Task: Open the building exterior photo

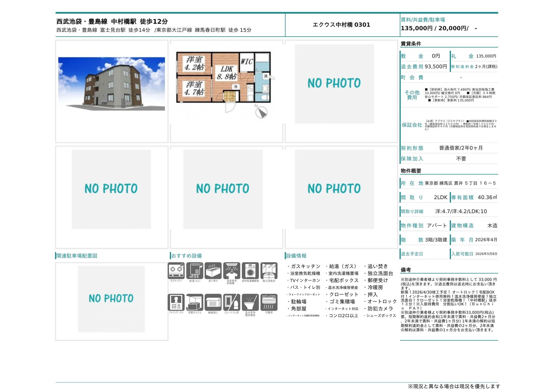Action: (111, 84)
